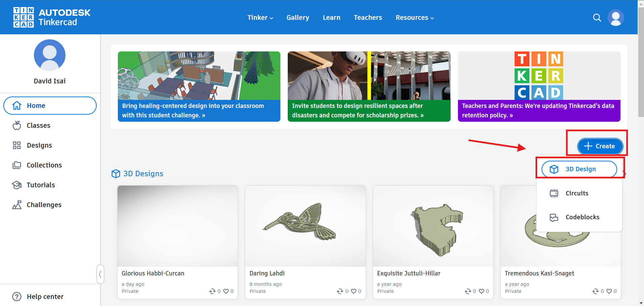The image size is (644, 306).
Task: Click the Circuits chip icon in menu
Action: (x=554, y=193)
